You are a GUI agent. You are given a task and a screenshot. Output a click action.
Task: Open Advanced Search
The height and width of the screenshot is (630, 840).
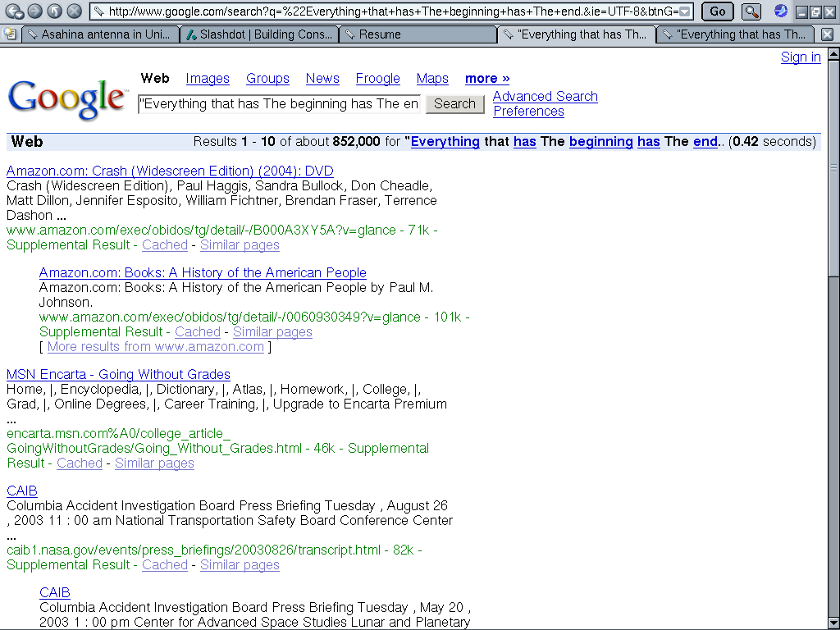click(546, 97)
